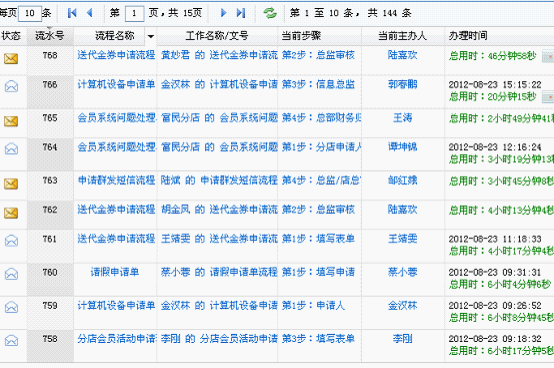Jump to the last page arrow
The image size is (554, 368).
click(241, 13)
